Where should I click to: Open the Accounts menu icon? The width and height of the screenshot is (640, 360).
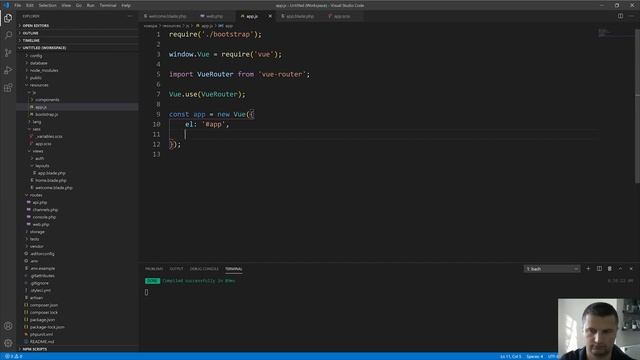8,326
